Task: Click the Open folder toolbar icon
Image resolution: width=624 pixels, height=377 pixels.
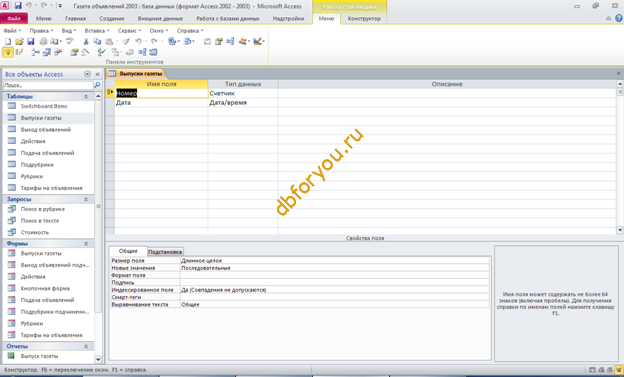Action: [19, 41]
